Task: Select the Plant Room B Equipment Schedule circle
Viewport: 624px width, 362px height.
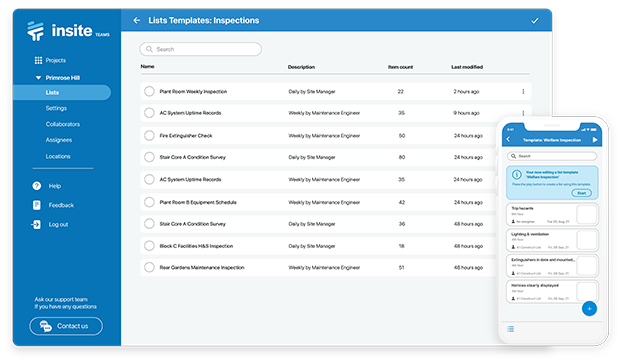Action: (x=149, y=202)
